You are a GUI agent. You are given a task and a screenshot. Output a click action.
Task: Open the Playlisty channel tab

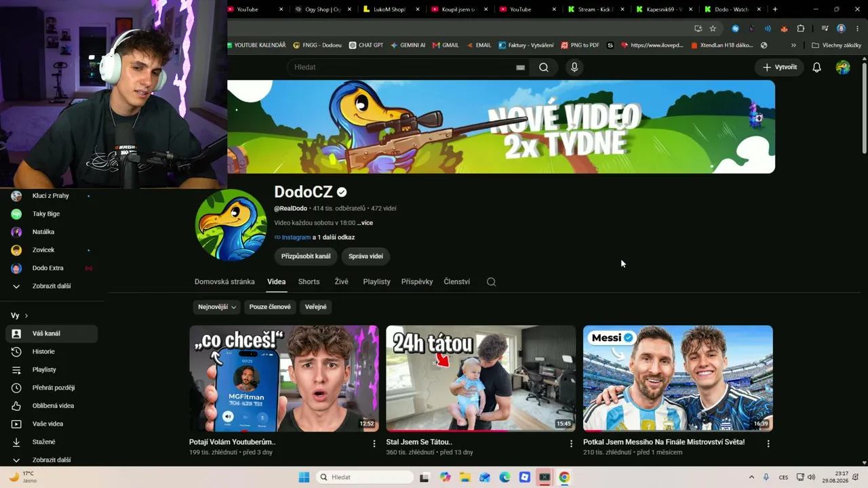376,282
